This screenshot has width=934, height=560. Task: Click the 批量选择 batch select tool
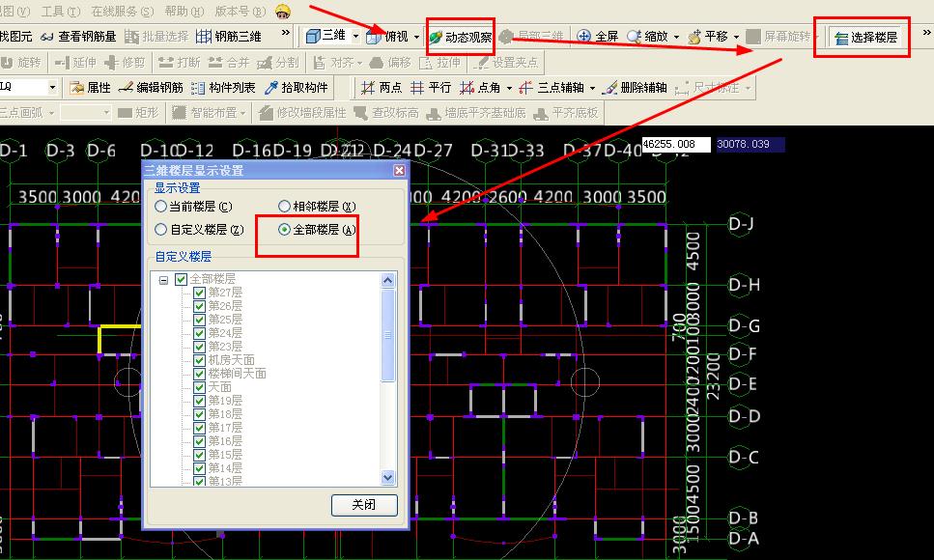click(157, 37)
